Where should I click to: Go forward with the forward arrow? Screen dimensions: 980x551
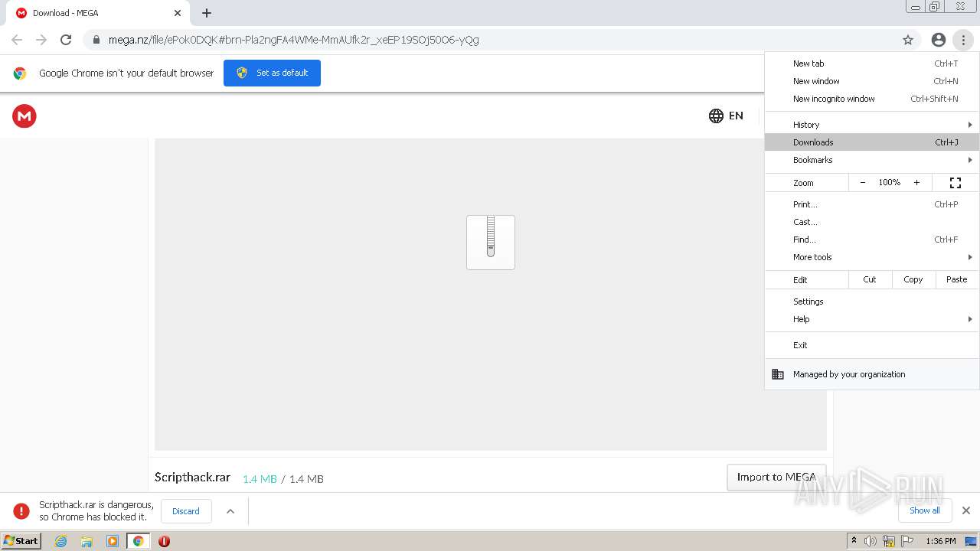click(41, 40)
